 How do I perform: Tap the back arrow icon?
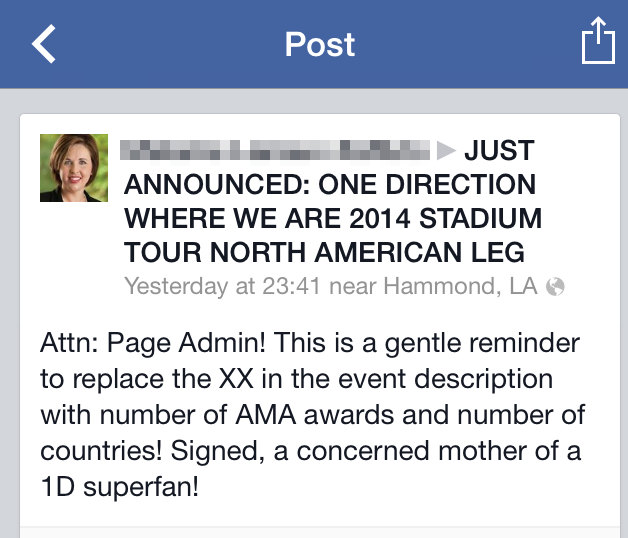pos(44,44)
